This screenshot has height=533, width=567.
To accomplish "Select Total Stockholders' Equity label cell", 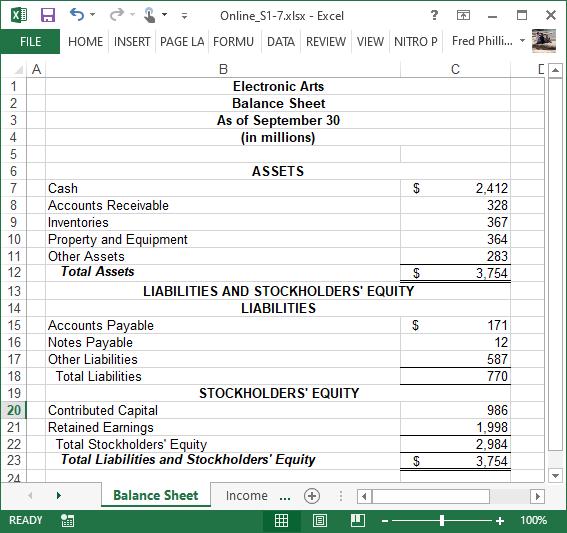I will coord(223,444).
